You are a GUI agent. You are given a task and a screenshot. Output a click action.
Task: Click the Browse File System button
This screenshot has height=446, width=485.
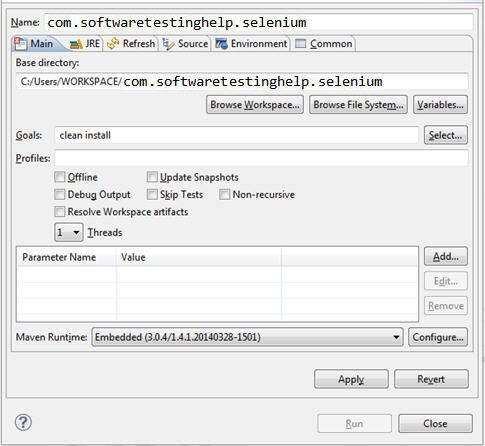(x=358, y=105)
